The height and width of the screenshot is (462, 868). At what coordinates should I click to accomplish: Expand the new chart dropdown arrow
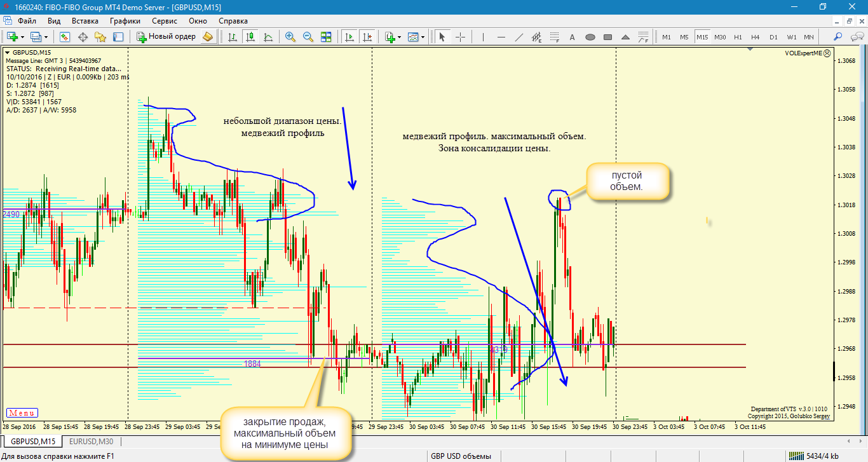click(x=22, y=37)
